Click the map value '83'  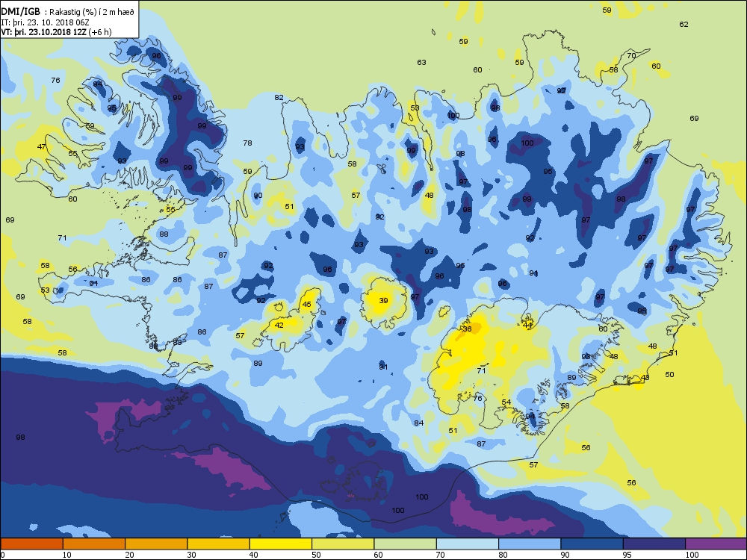(178, 343)
